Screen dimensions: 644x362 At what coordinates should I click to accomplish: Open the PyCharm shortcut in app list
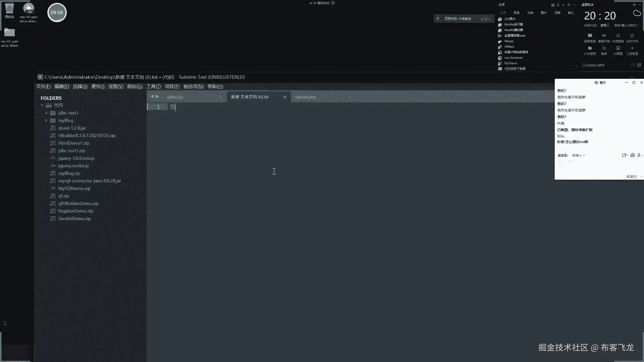(511, 63)
